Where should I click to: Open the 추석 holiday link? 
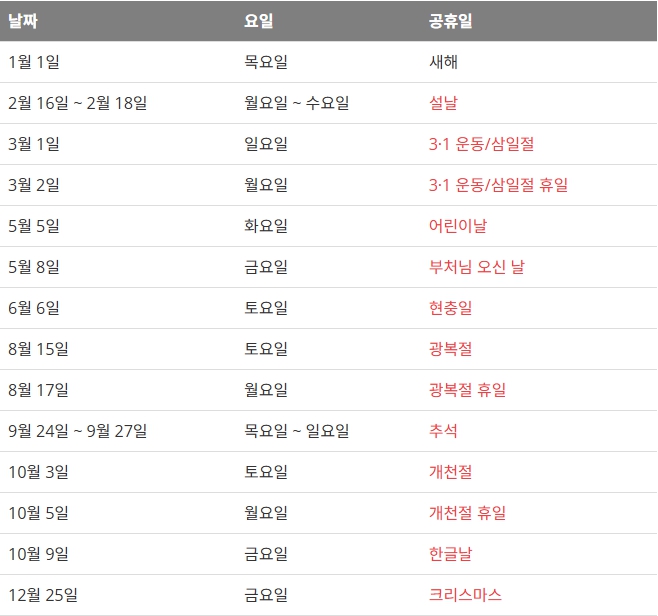click(x=443, y=431)
